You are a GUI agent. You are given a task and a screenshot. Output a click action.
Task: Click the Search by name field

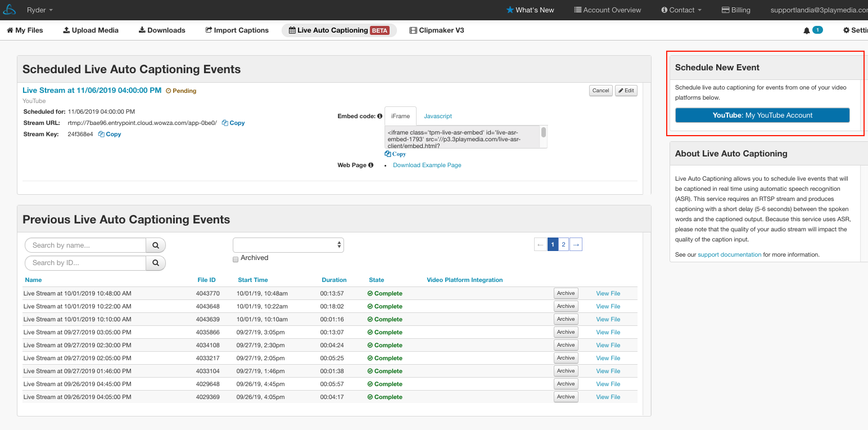(85, 245)
